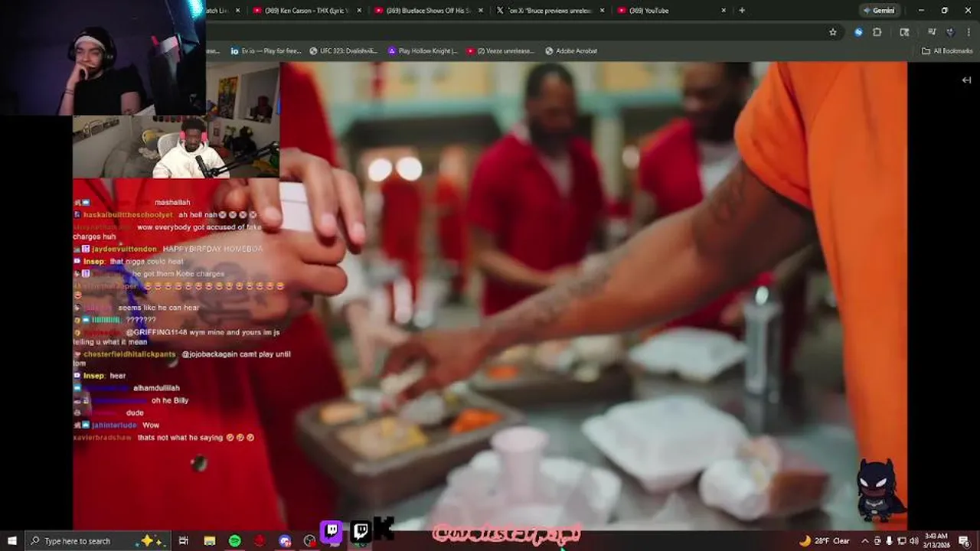Screen dimensions: 980x551
Task: Collapse the side panel arrow at right
Action: 966,80
